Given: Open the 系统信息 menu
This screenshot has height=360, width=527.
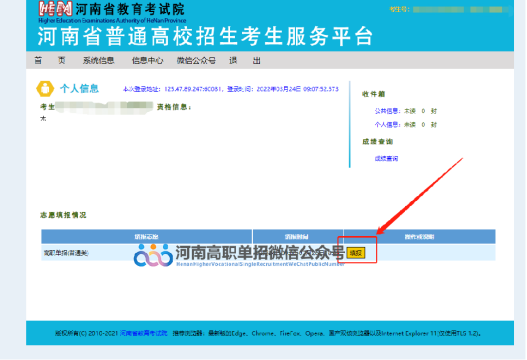Looking at the screenshot, I should pyautogui.click(x=98, y=61).
